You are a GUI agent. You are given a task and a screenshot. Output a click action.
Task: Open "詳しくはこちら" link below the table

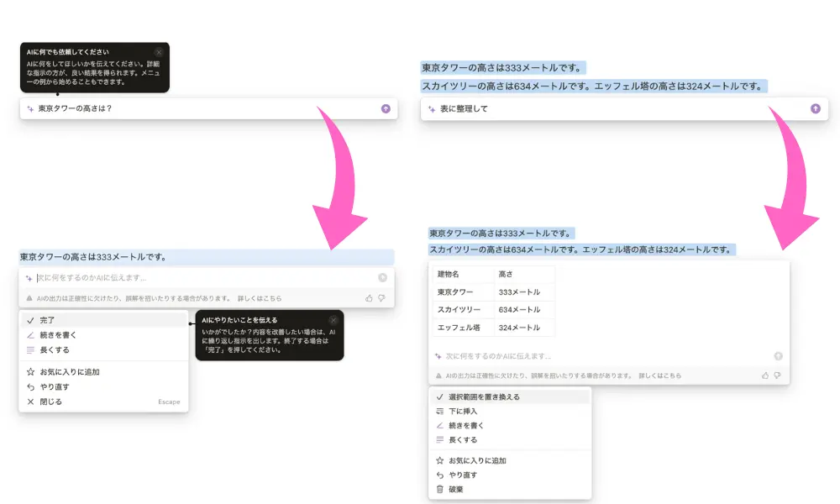[x=660, y=376]
